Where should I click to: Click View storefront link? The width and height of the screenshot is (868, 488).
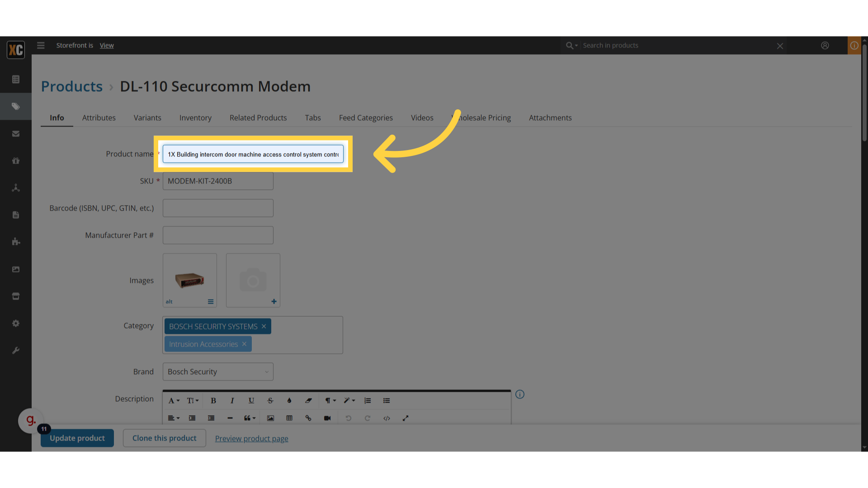[x=107, y=46]
